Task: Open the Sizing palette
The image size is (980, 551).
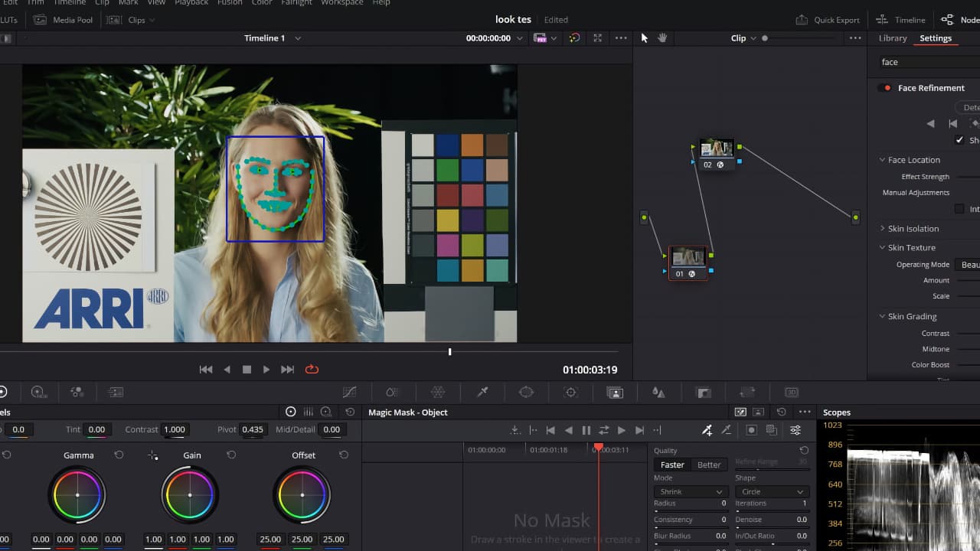Action: (747, 392)
